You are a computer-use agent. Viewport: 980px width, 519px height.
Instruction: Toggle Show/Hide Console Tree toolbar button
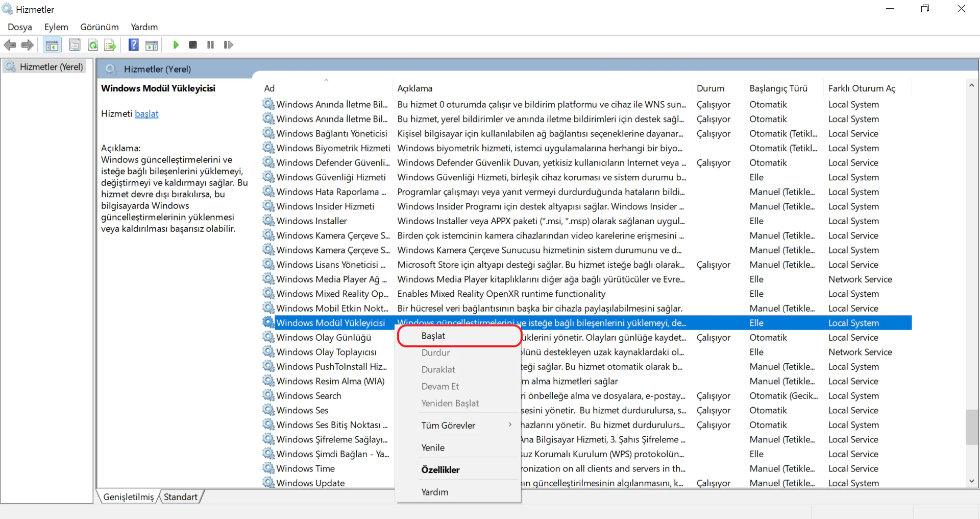52,45
